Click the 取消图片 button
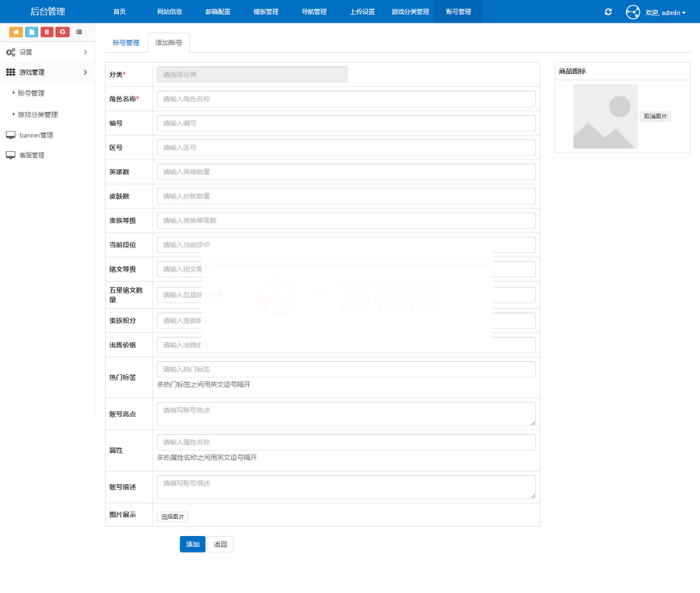 [x=656, y=117]
